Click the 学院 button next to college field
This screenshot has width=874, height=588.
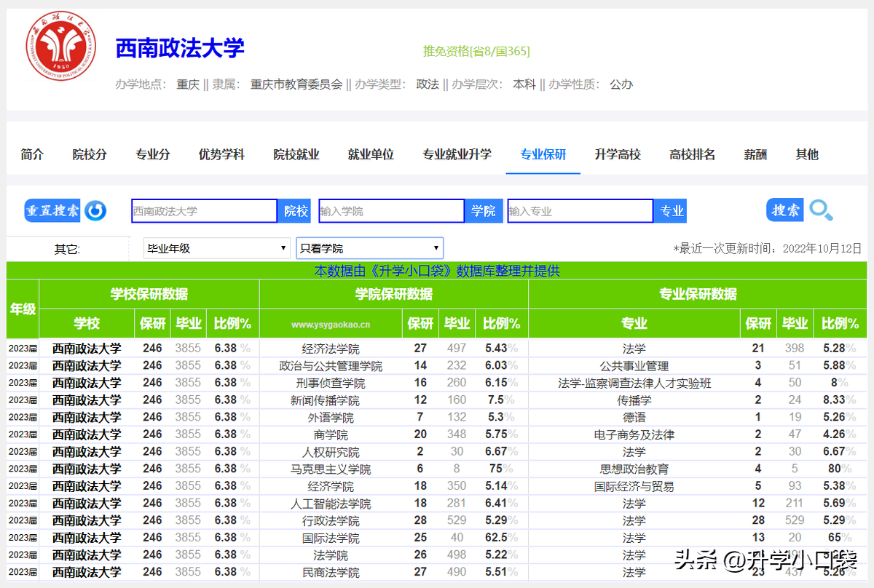coord(484,211)
